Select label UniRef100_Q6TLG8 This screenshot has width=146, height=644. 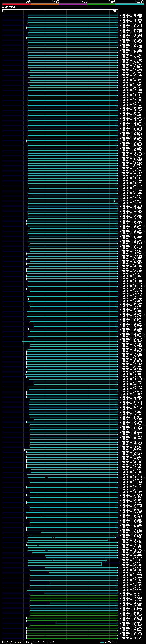(x=131, y=156)
